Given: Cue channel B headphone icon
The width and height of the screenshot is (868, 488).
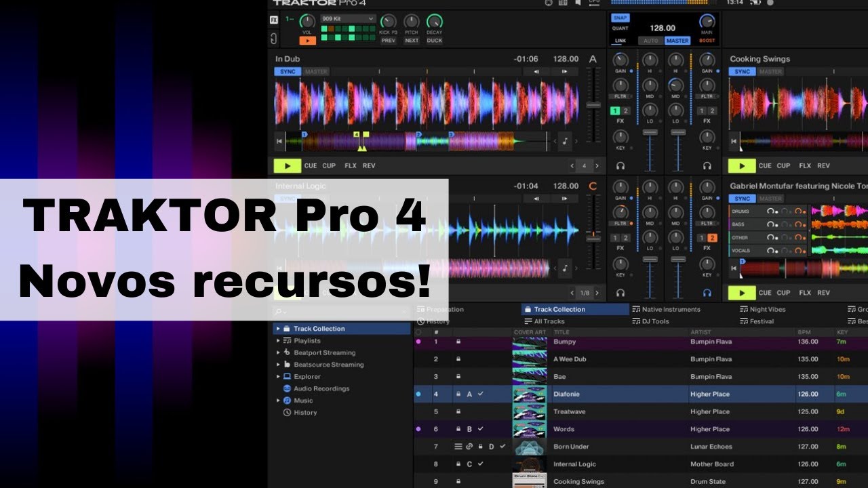Looking at the screenshot, I should [x=707, y=165].
